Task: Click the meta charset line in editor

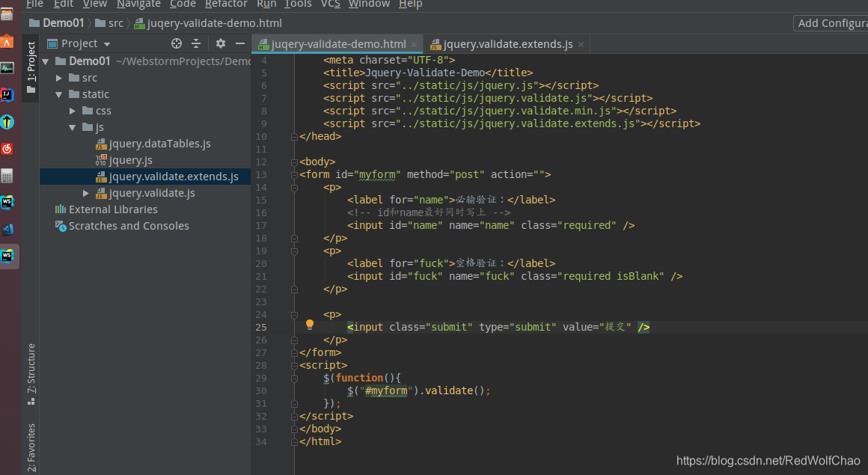Action: click(389, 60)
